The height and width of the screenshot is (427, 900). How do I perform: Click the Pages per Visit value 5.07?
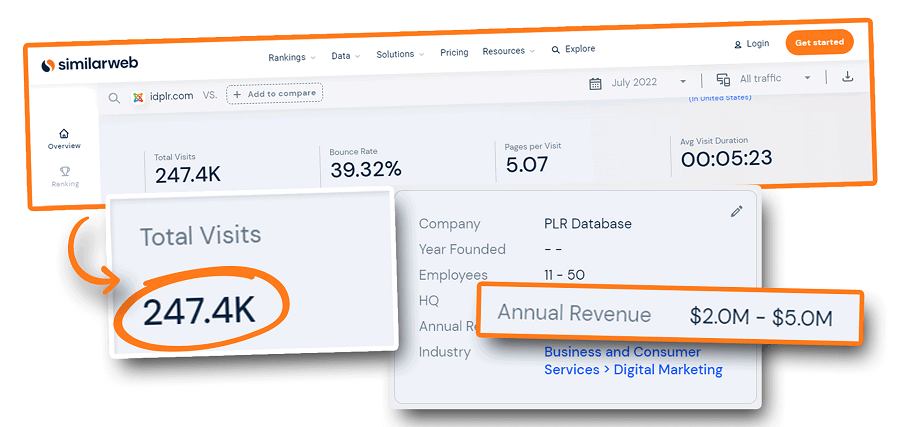tap(527, 165)
